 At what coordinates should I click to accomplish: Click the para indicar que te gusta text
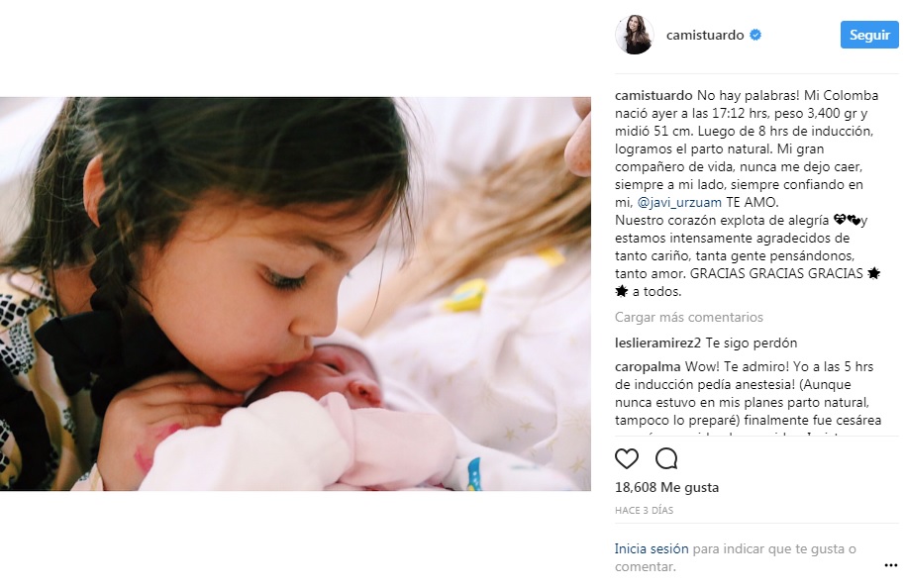click(x=774, y=548)
